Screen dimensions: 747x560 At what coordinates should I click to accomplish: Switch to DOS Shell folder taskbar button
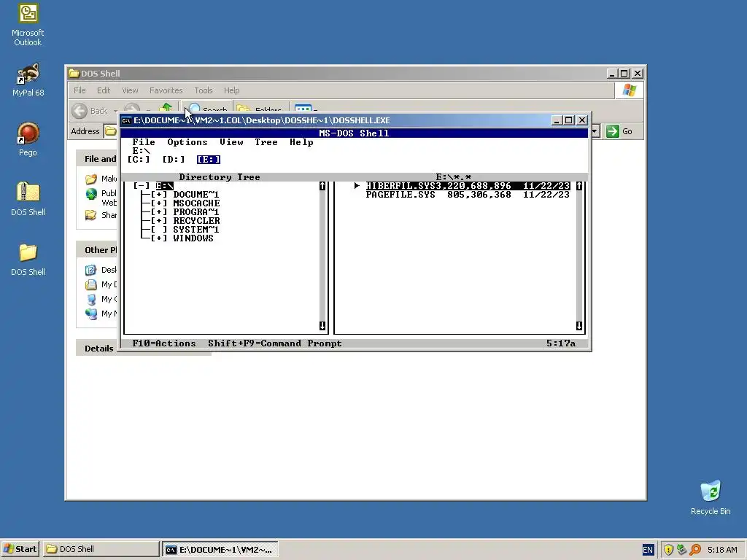[x=101, y=549]
